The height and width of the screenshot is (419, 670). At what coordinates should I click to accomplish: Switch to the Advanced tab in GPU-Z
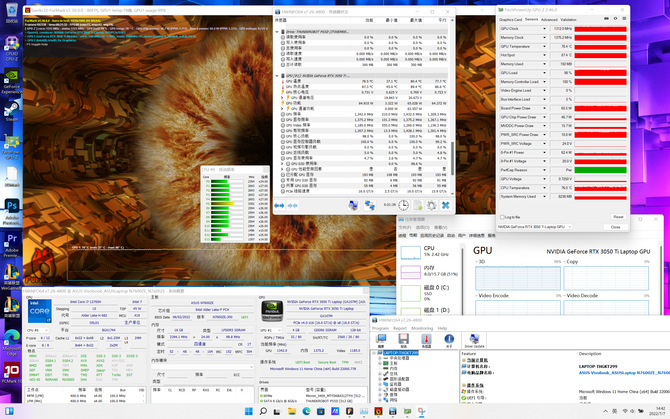(x=549, y=19)
